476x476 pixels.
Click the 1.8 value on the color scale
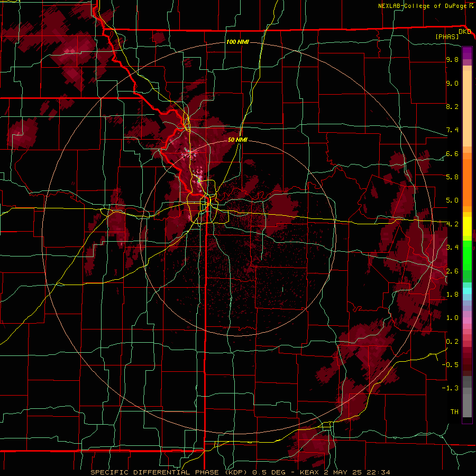point(452,294)
